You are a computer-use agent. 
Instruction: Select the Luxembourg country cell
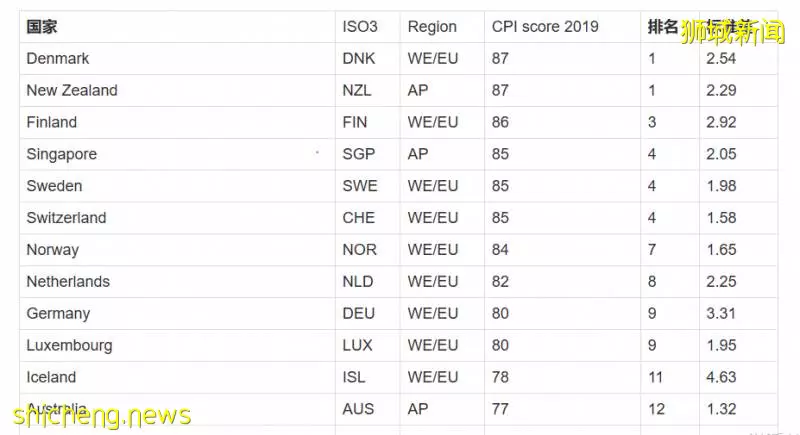(177, 345)
